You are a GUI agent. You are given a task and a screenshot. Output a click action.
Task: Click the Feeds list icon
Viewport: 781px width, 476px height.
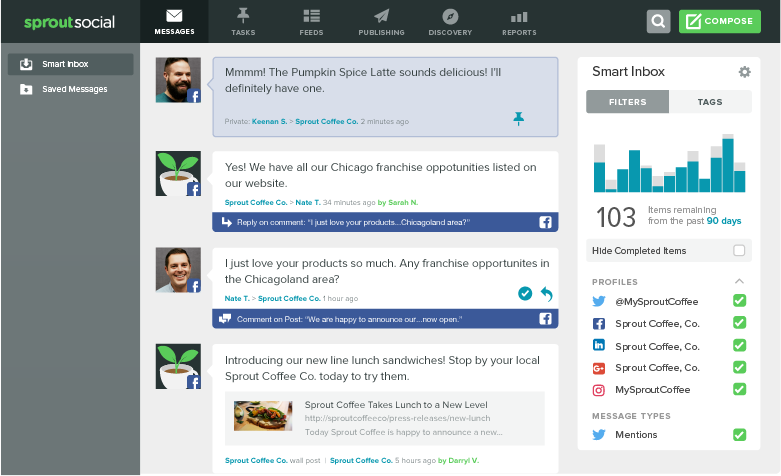tap(311, 16)
